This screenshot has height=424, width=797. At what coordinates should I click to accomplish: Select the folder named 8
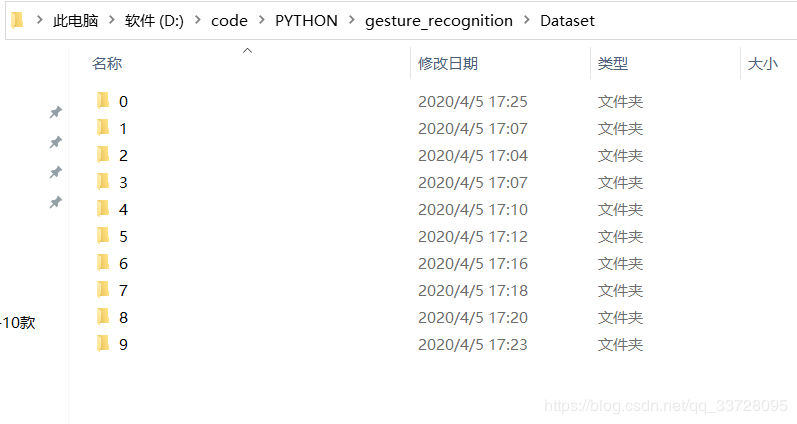pyautogui.click(x=123, y=317)
